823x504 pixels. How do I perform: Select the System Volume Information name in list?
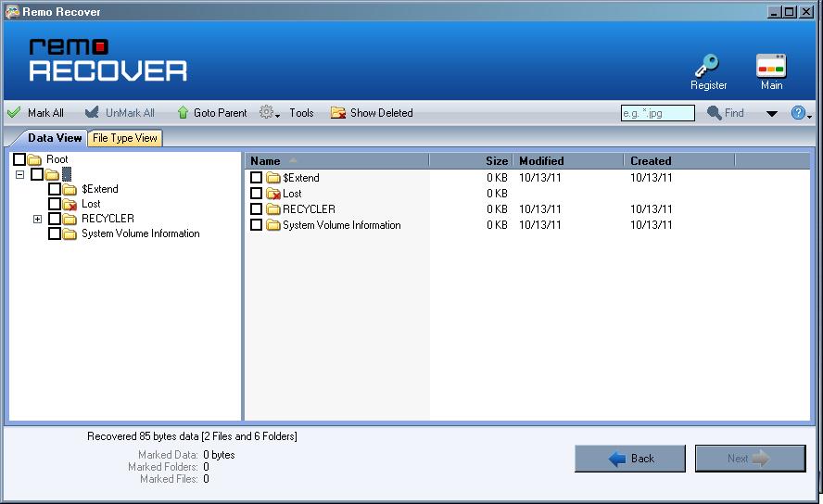click(342, 225)
